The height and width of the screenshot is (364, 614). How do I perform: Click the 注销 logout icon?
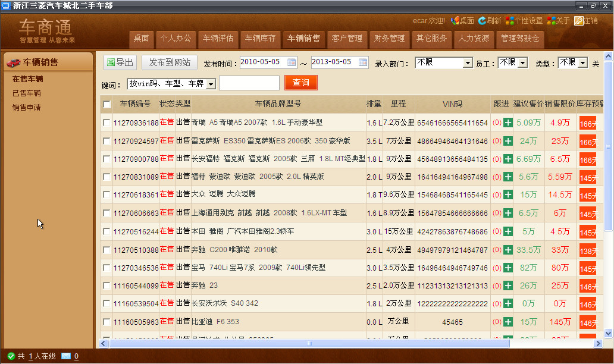[579, 21]
